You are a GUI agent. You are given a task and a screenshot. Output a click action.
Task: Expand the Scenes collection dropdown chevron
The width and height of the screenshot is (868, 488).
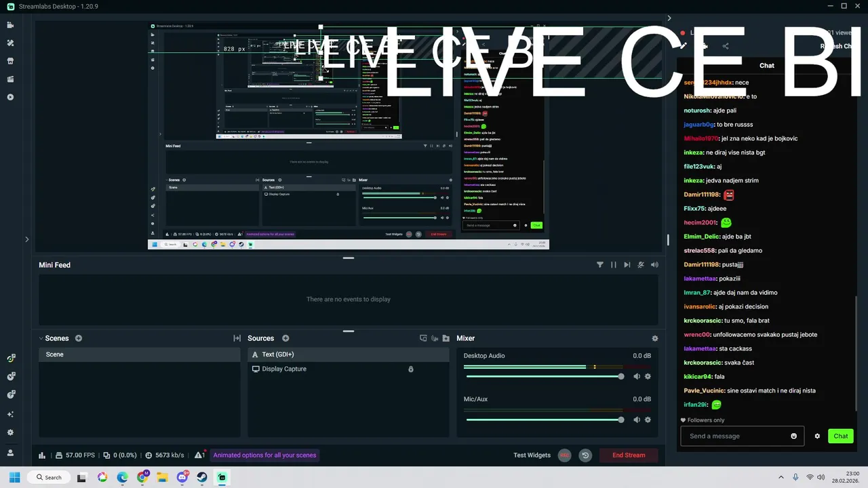point(41,338)
